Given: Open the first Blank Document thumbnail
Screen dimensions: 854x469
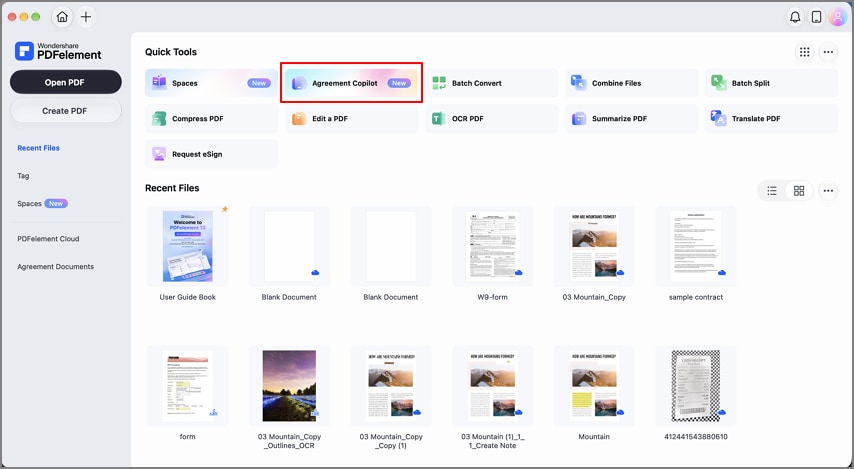Looking at the screenshot, I should click(289, 246).
